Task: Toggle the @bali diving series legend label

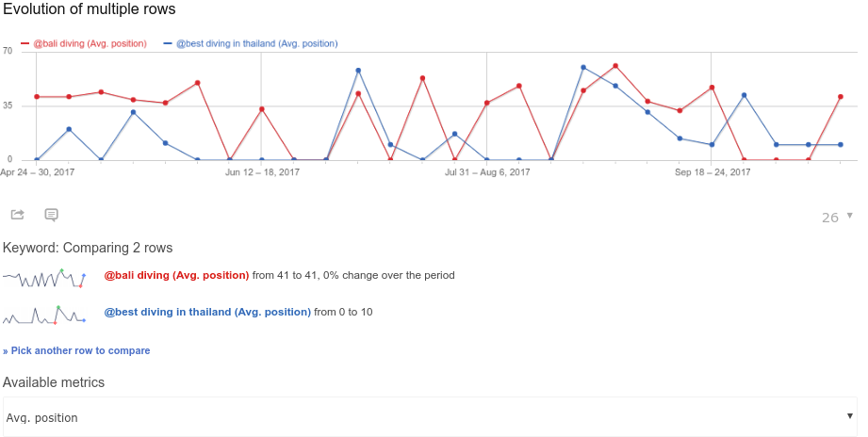Action: click(90, 43)
